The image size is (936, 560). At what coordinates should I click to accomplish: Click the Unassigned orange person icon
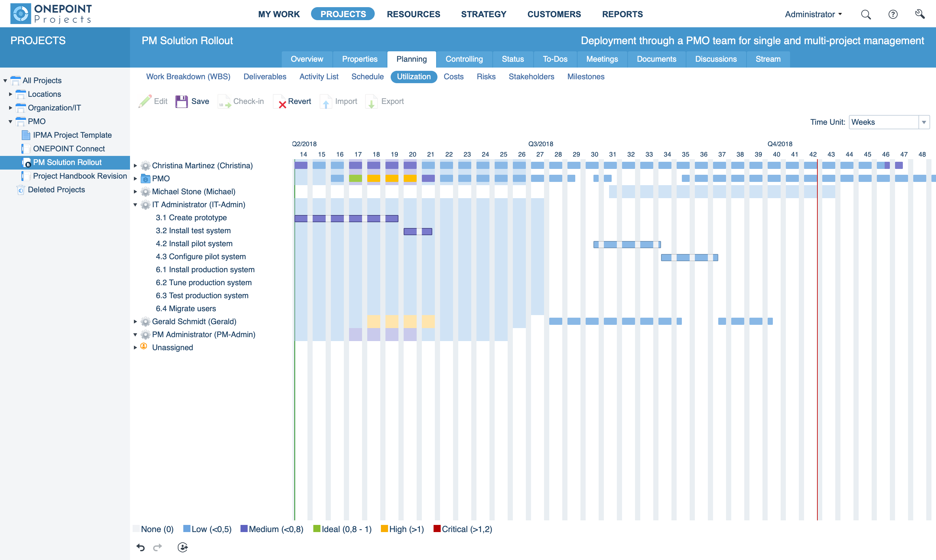click(144, 346)
